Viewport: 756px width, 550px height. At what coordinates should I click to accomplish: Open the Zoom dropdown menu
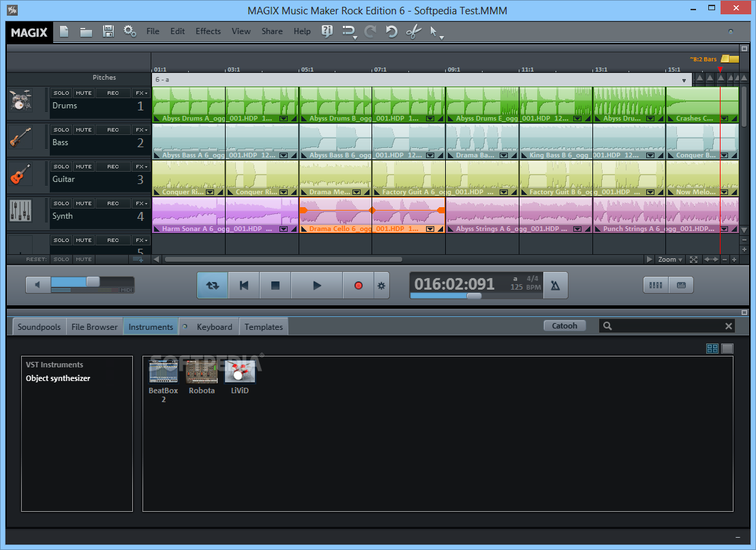tap(670, 260)
